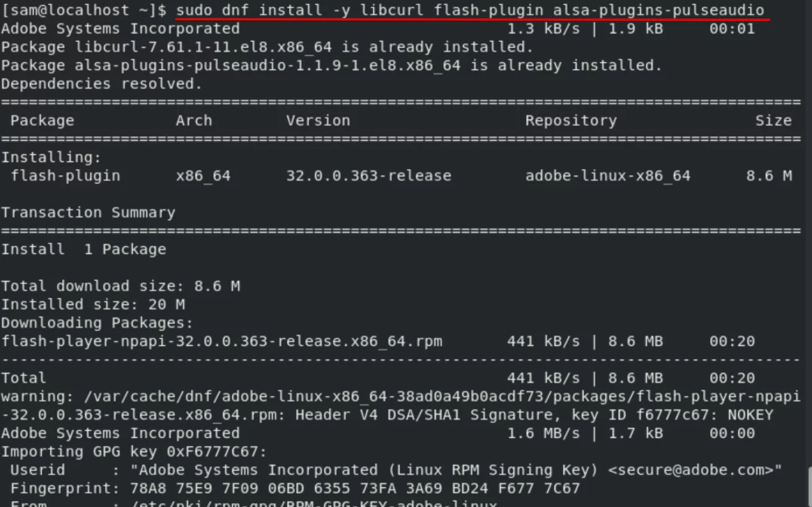Click the 'Size' column header
Screen dimensions: 812x507
coord(773,121)
